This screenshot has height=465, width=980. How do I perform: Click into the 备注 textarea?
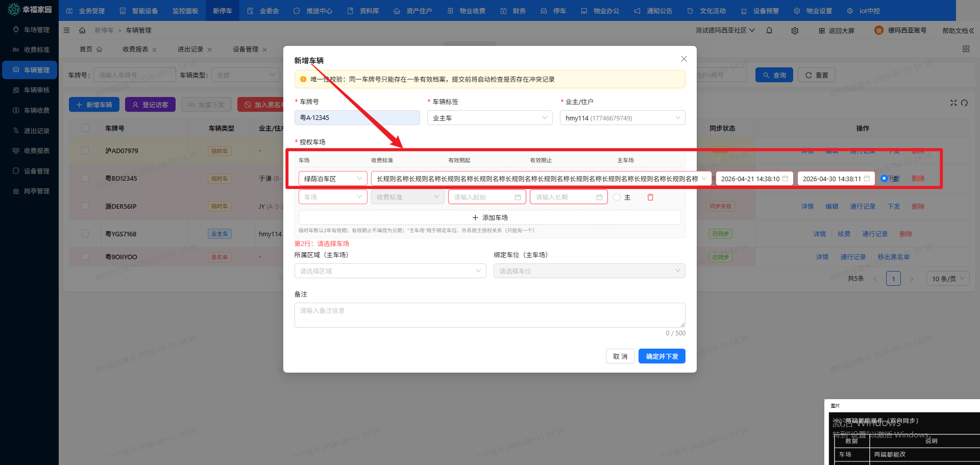[489, 315]
